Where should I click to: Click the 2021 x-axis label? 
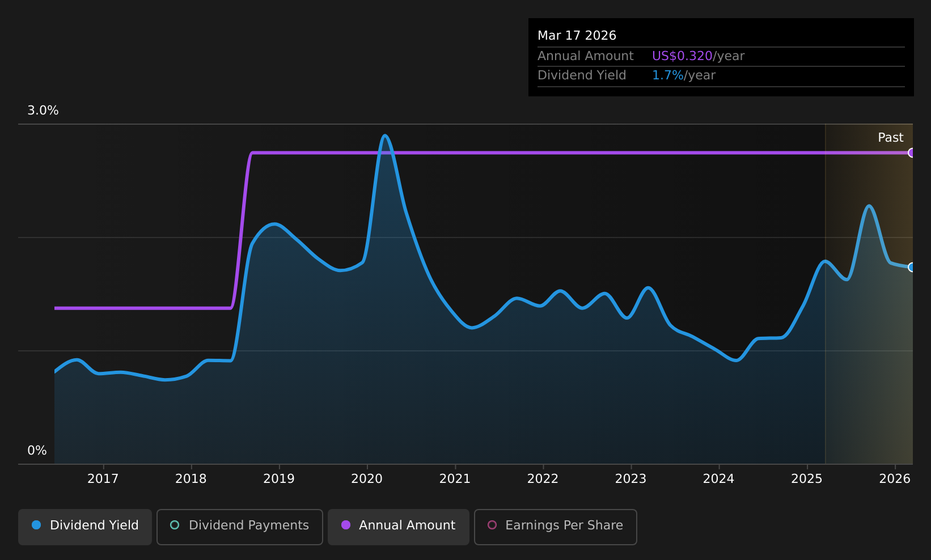[455, 479]
